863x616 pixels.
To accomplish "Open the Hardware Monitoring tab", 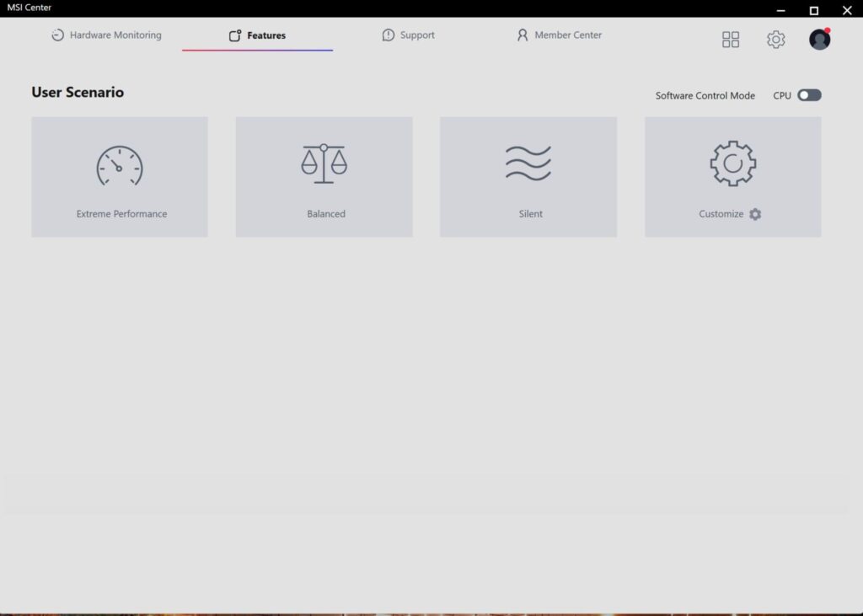I will click(106, 35).
